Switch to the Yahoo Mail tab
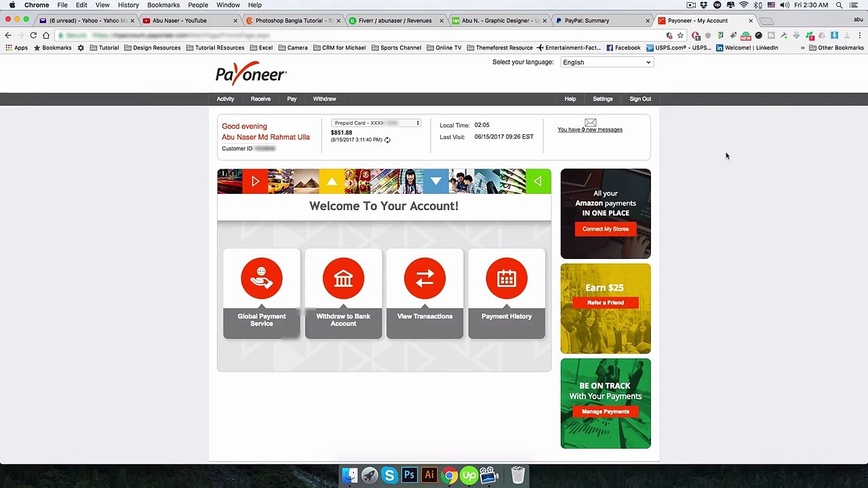868x488 pixels. (x=87, y=20)
